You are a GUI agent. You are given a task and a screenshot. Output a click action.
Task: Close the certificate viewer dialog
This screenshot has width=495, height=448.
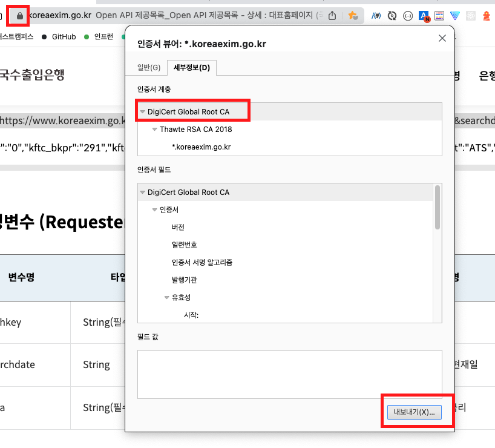click(x=442, y=38)
